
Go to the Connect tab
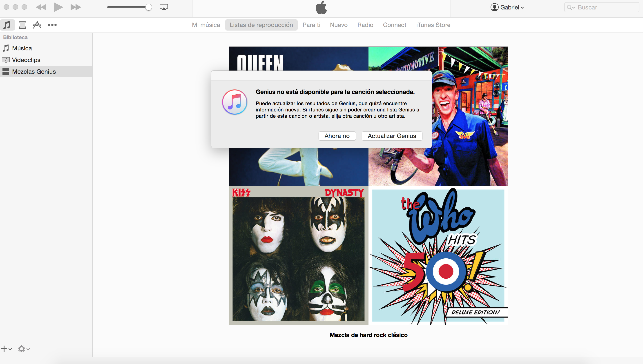(394, 25)
